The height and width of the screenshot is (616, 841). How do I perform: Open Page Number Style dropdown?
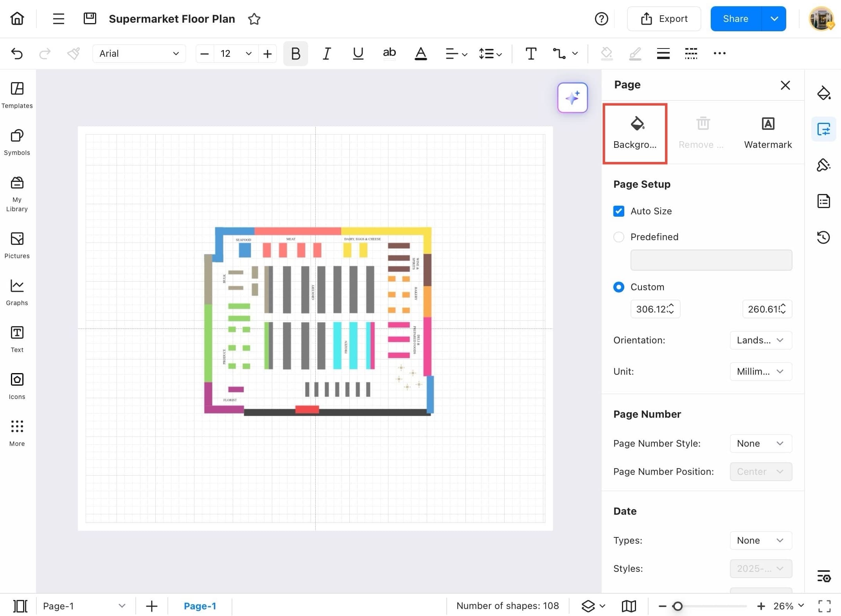pyautogui.click(x=760, y=444)
